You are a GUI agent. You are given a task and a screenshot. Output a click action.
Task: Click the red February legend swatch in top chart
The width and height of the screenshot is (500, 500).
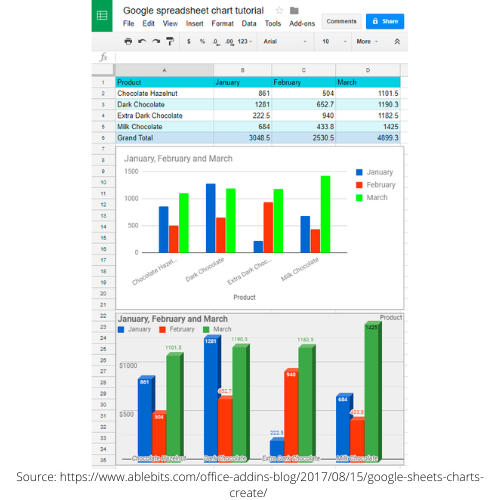(x=359, y=185)
